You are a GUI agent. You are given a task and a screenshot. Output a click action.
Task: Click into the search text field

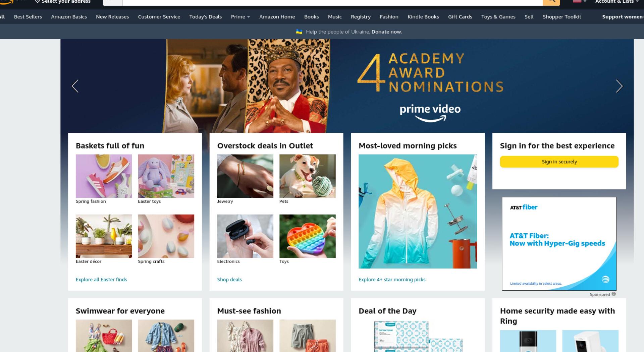coord(333,2)
